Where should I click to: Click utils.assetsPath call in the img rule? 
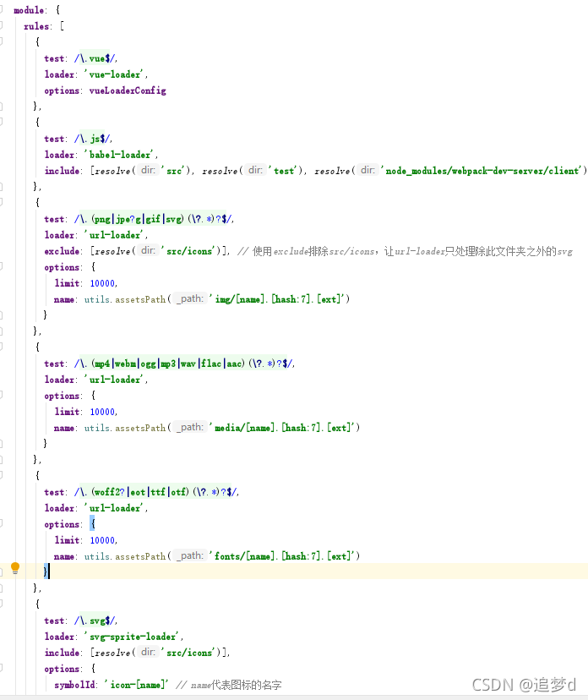click(x=125, y=299)
